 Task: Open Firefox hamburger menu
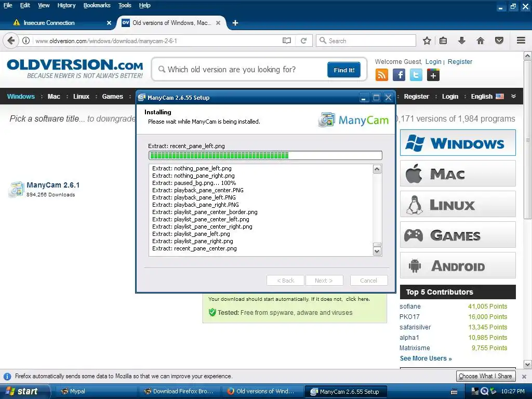pyautogui.click(x=521, y=41)
